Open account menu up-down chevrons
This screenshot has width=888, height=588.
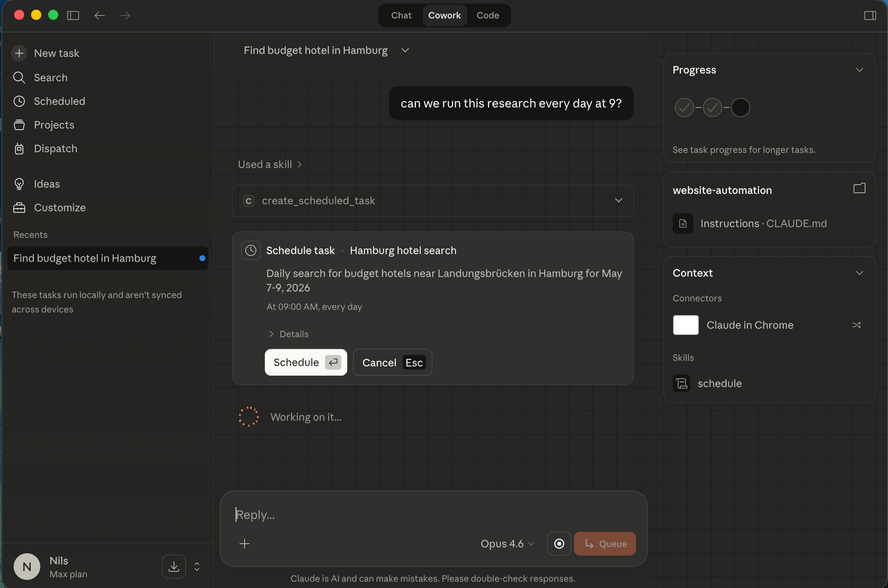tap(197, 566)
